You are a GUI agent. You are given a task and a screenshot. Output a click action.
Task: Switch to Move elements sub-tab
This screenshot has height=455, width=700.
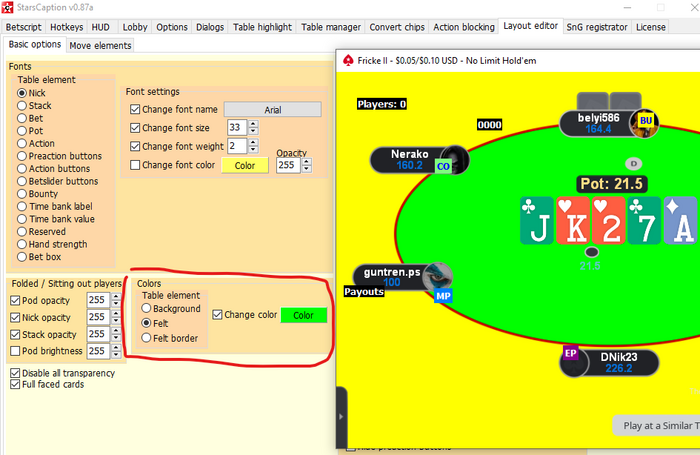100,46
